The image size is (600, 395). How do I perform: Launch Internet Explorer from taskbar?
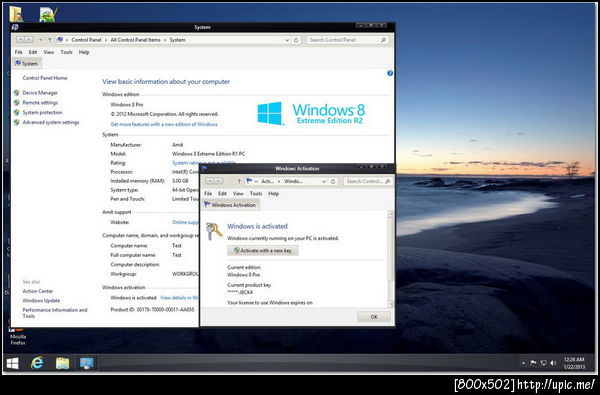pyautogui.click(x=37, y=362)
